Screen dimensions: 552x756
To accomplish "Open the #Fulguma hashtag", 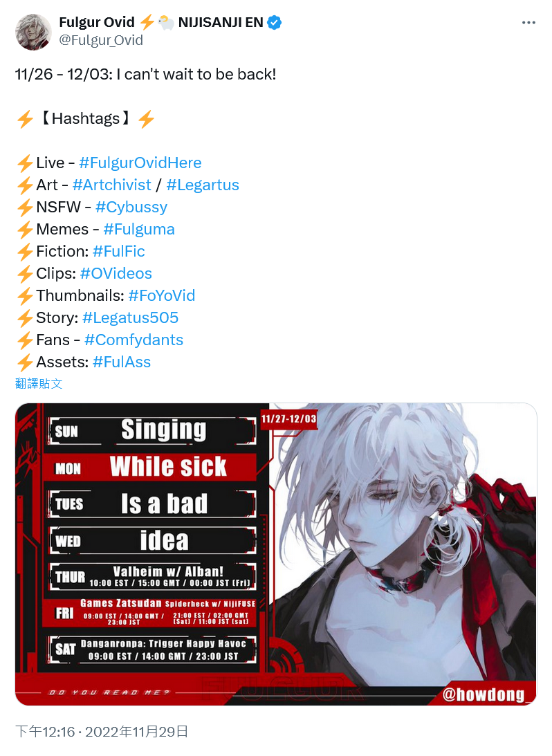I will click(x=139, y=230).
